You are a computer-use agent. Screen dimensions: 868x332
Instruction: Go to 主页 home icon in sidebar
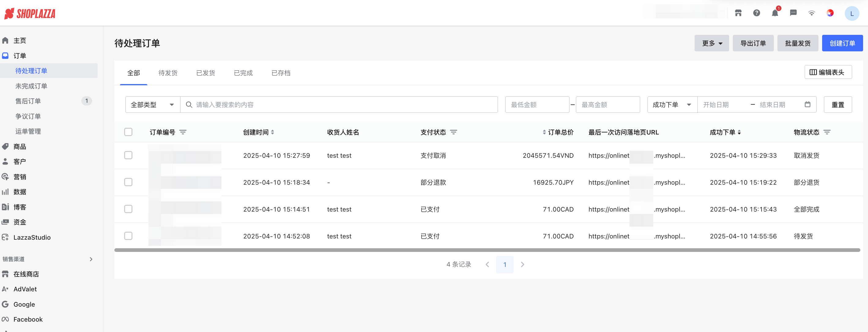(x=6, y=40)
